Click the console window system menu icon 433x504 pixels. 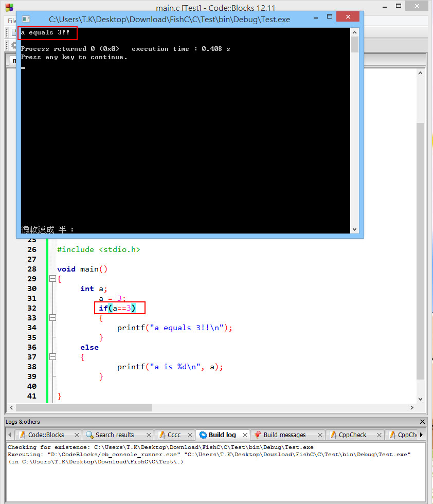26,19
